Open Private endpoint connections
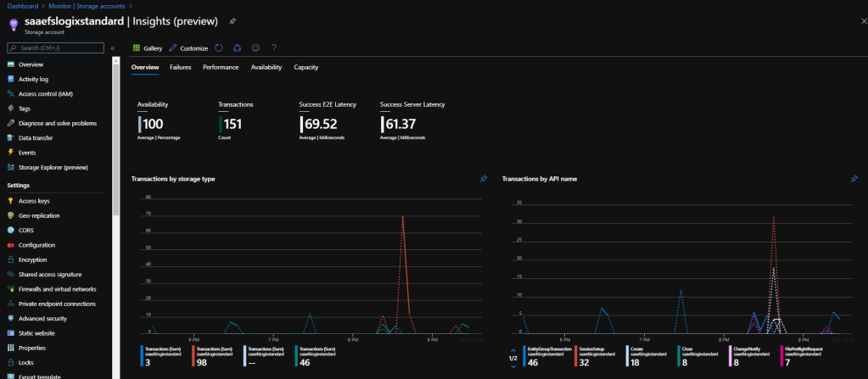The width and height of the screenshot is (868, 379). (57, 304)
